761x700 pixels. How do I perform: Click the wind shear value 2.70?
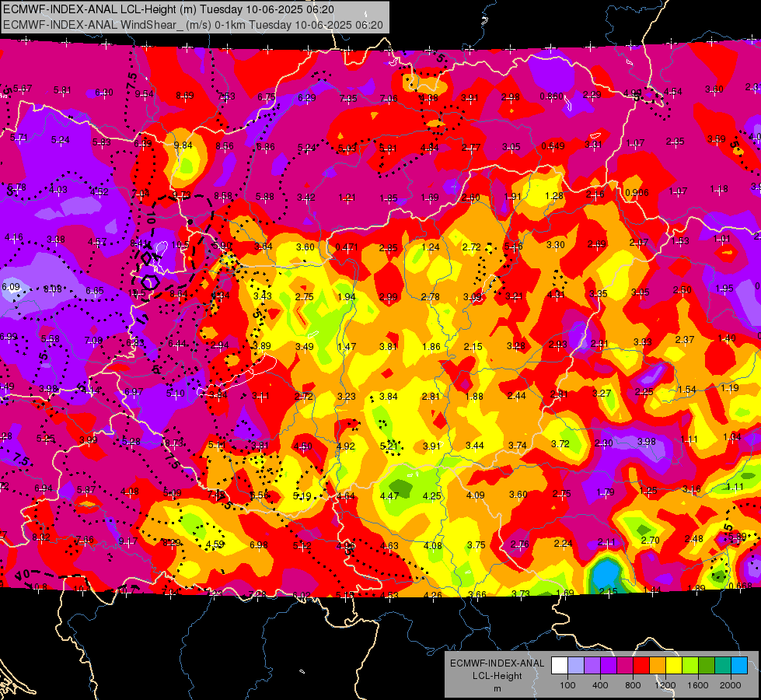[x=651, y=541]
